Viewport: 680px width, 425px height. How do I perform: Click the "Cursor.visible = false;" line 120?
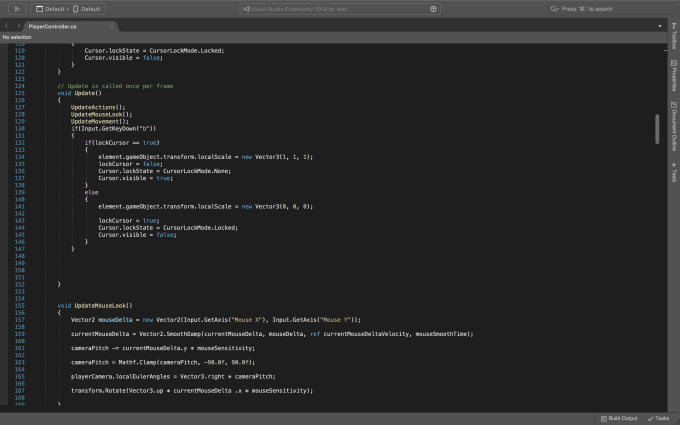tap(124, 58)
